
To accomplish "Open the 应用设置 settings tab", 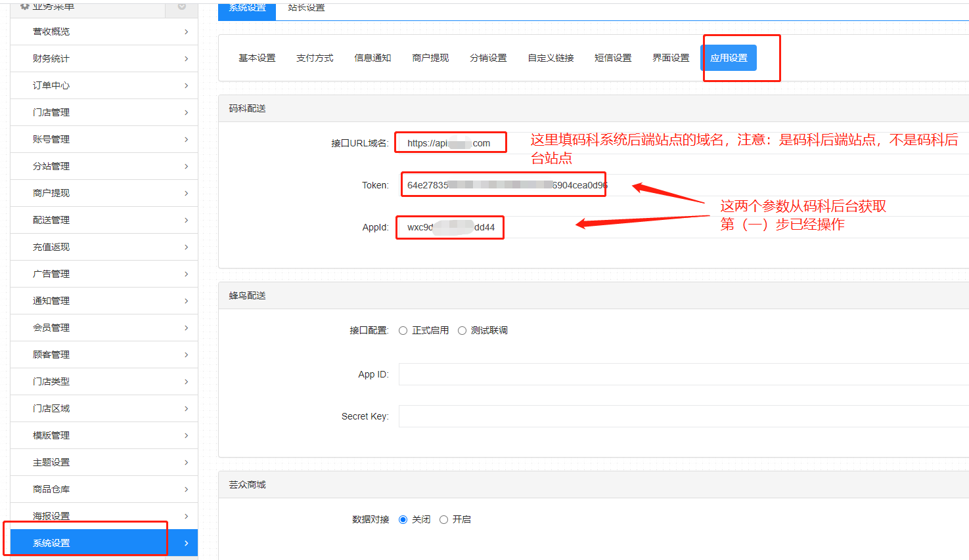I will click(729, 57).
